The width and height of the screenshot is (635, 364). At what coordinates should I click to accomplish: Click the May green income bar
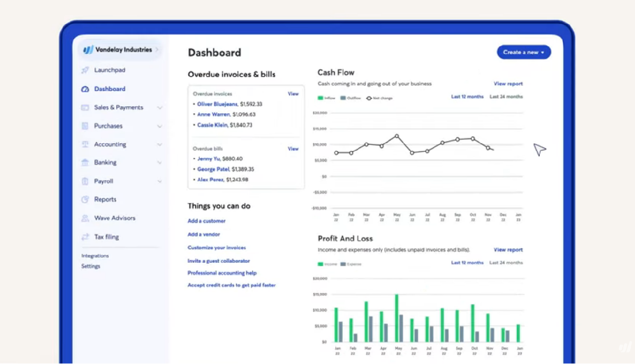[397, 318]
